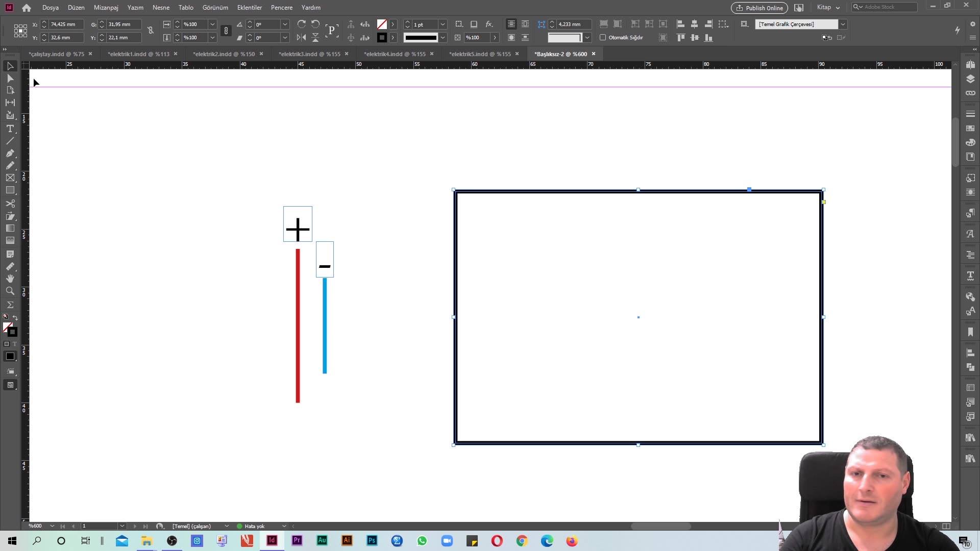The height and width of the screenshot is (551, 980).
Task: Select the Pen tool
Action: pos(10,153)
